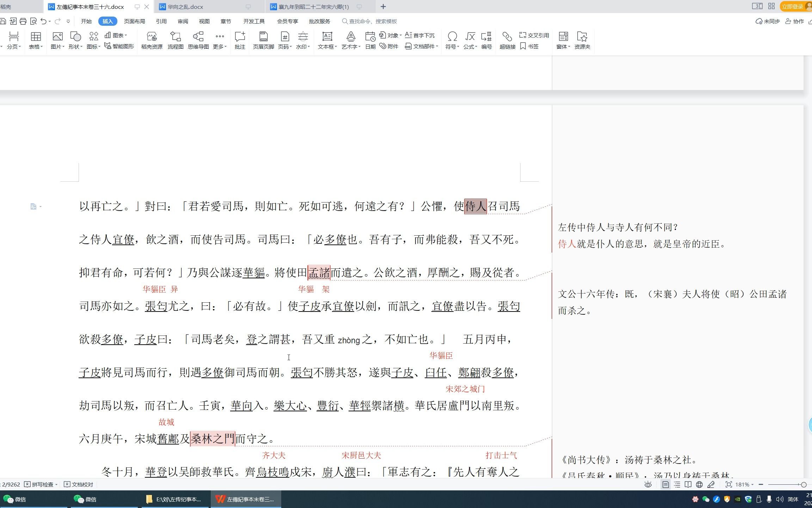
Task: Switch to web layout view
Action: click(700, 484)
